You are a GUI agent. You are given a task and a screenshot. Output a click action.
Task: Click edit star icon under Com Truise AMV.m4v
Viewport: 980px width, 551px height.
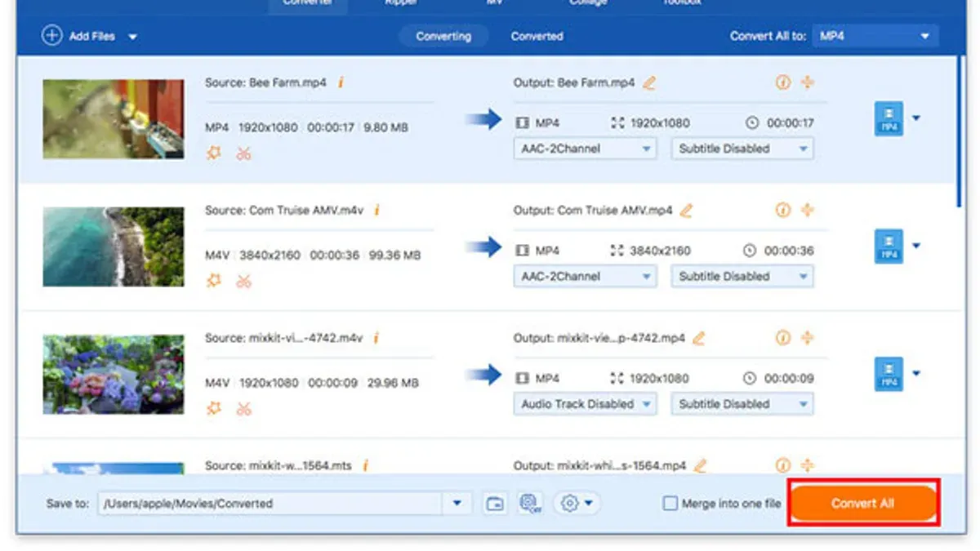[x=214, y=281]
